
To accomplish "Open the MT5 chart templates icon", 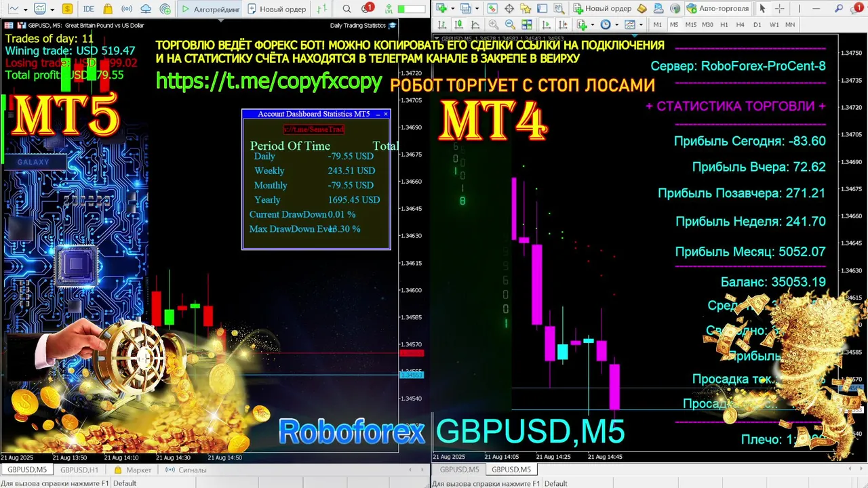I will [40, 9].
